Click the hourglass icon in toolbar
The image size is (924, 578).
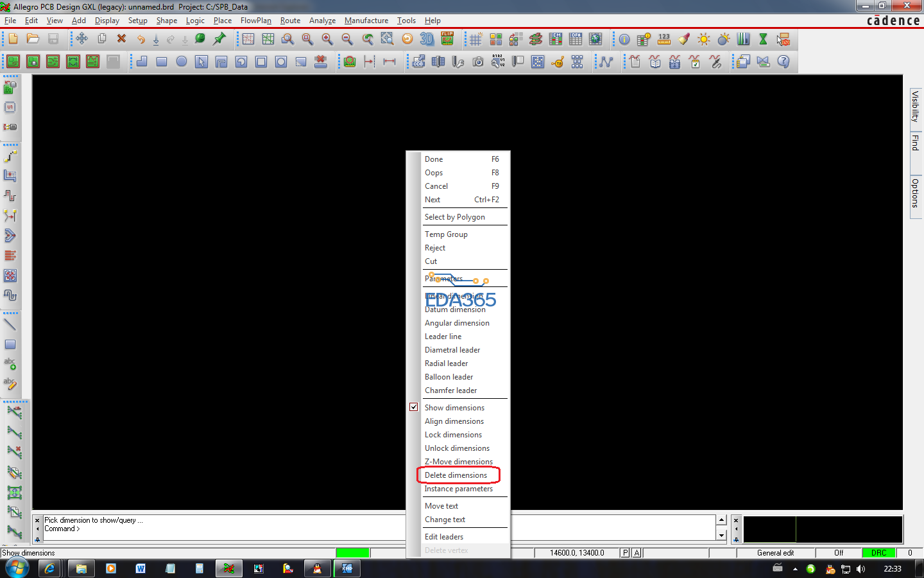[764, 39]
